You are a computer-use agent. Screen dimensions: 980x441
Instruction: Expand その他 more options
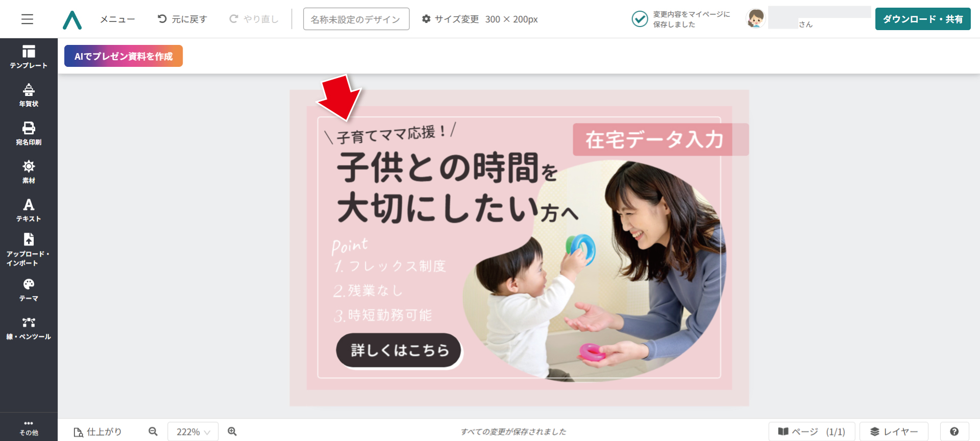coord(29,427)
